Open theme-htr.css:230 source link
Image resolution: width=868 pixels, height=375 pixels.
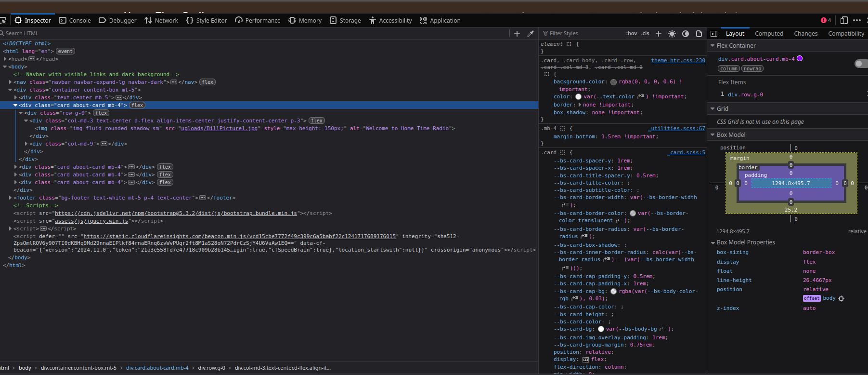pyautogui.click(x=678, y=60)
